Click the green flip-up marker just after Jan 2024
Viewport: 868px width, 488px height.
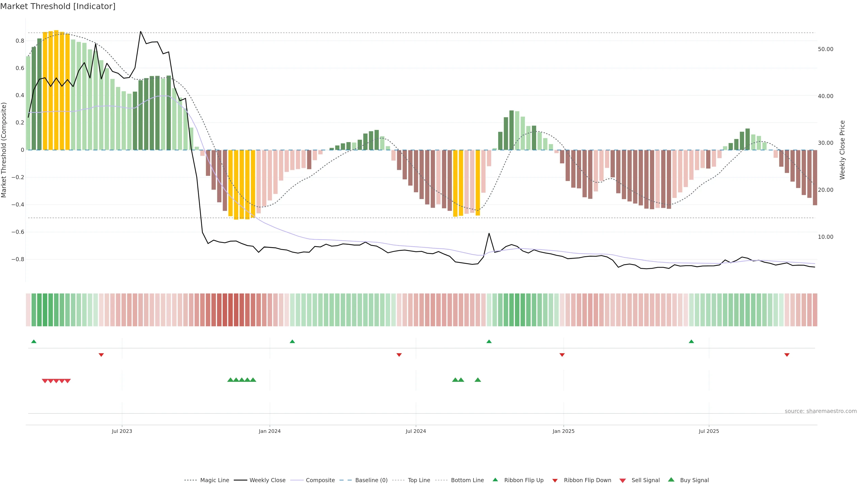(x=292, y=342)
